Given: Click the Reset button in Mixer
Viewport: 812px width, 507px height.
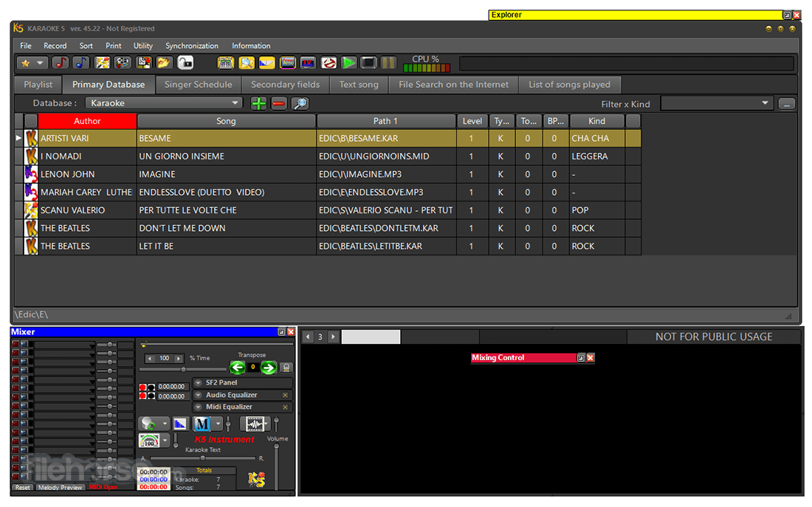Looking at the screenshot, I should (x=22, y=487).
